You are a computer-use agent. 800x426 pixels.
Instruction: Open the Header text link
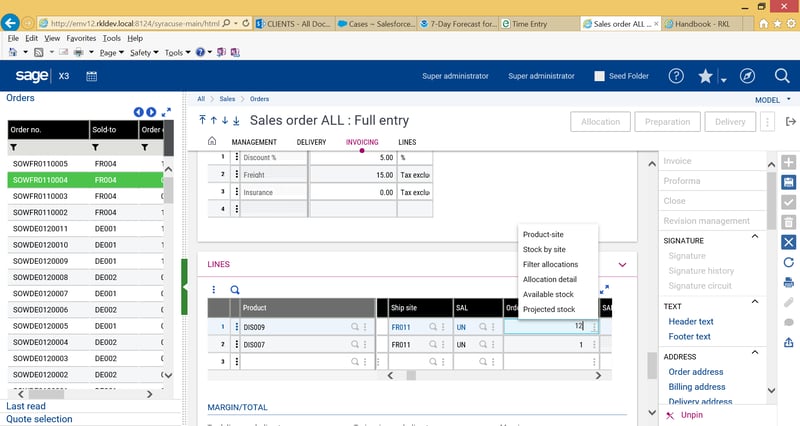tap(690, 321)
